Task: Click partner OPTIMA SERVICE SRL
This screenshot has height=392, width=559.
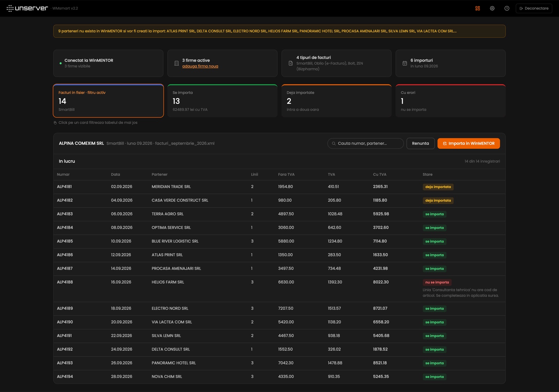Action: click(171, 228)
